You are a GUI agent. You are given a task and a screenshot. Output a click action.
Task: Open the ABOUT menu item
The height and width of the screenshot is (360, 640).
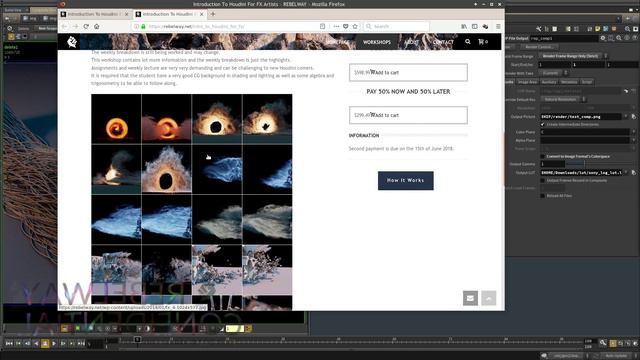411,42
